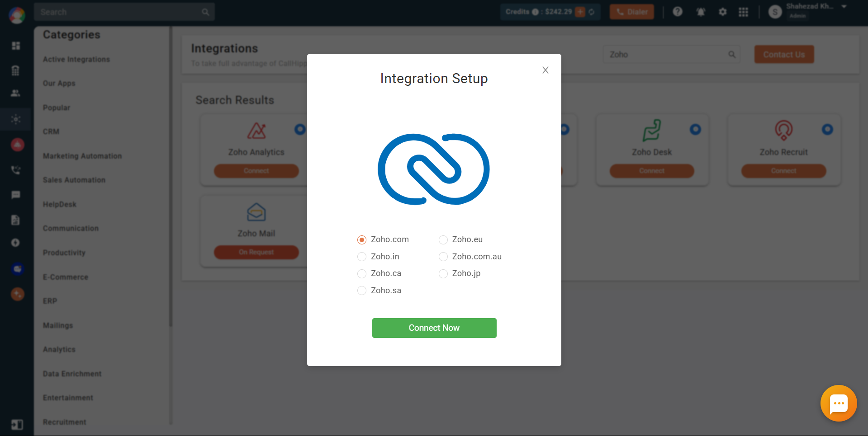Click the Contact Us button
The width and height of the screenshot is (868, 436).
784,54
